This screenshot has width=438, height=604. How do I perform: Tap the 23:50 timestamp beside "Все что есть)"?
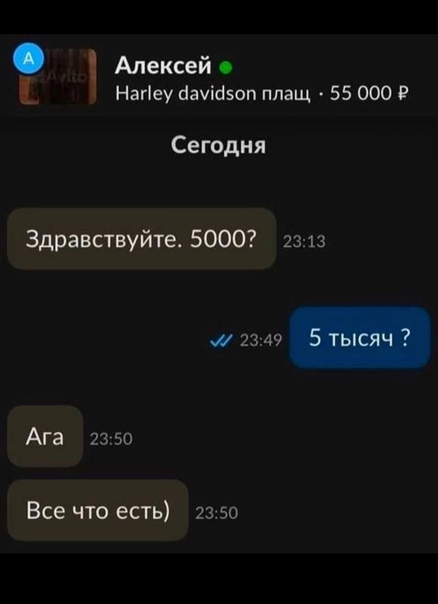(217, 513)
